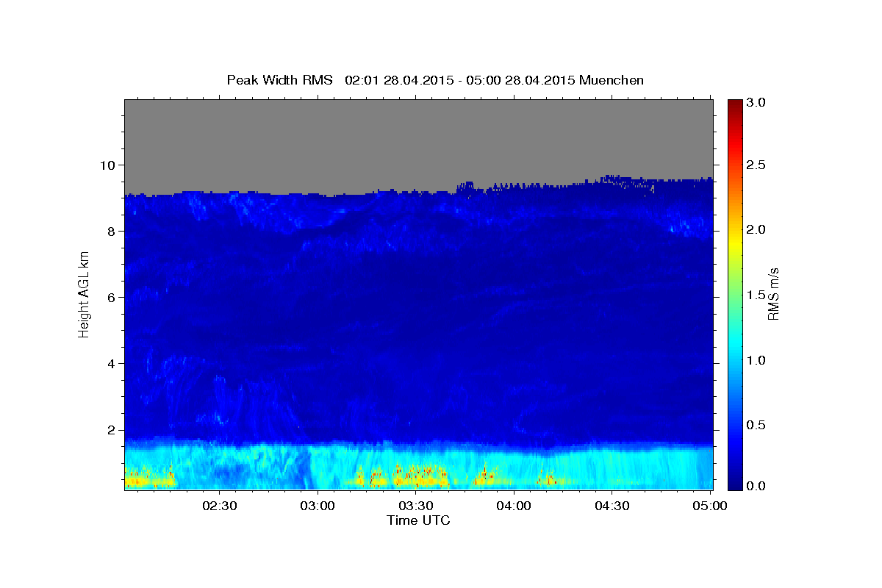Click the yellow band of the colorbar
Screen dimensions: 882x588
pyautogui.click(x=735, y=243)
